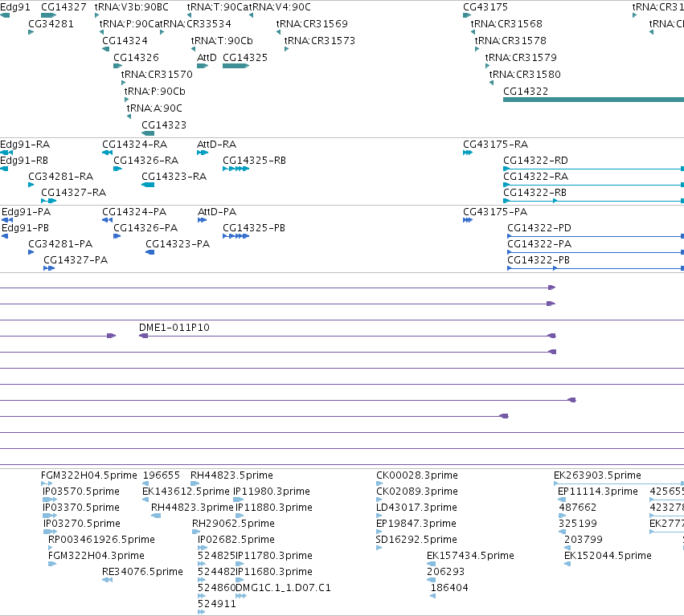Click the IP03570.5prime EST
Image resolution: width=684 pixels, height=616 pixels.
50,500
